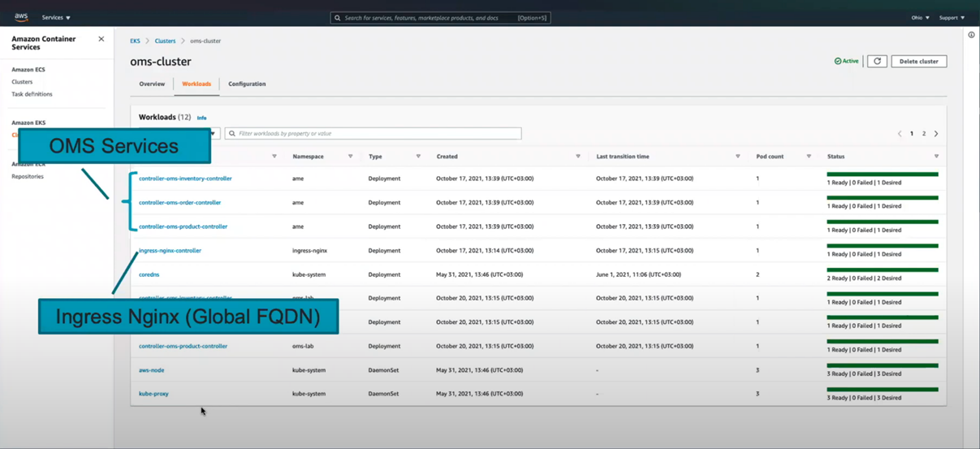Click the June 1, 2021, 11:06 transition time
Screen dimensions: 980x449
click(638, 274)
